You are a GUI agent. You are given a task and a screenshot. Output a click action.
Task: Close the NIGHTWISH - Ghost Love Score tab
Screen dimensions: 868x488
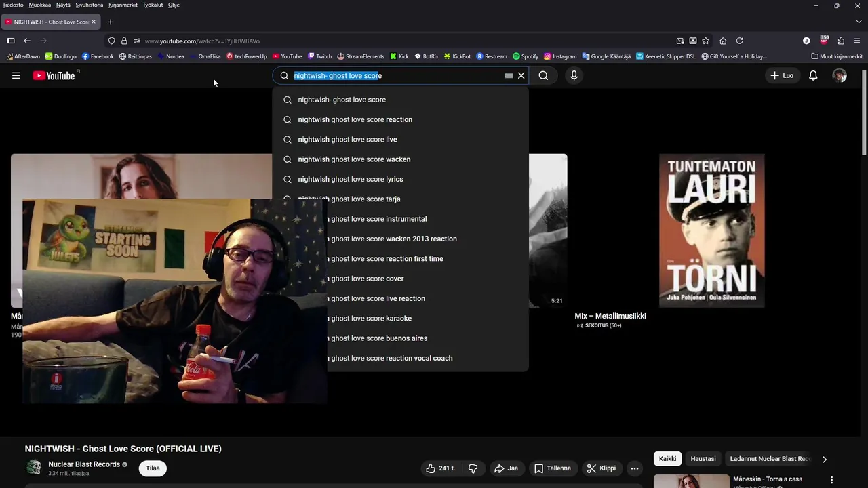[x=94, y=22]
